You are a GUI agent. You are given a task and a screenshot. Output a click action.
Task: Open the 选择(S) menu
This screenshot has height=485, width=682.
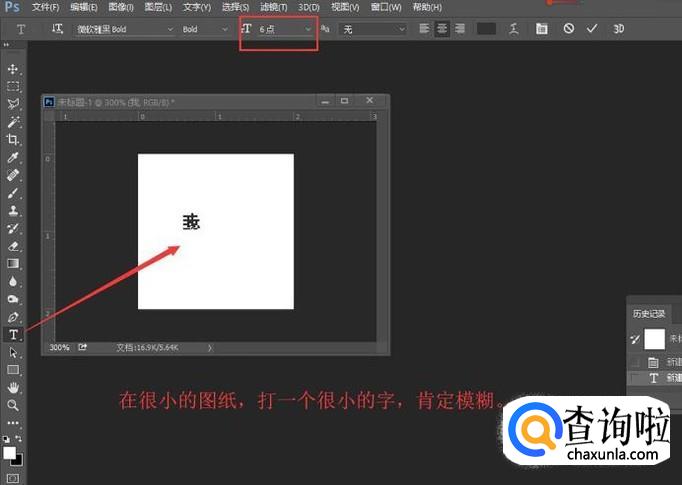235,7
